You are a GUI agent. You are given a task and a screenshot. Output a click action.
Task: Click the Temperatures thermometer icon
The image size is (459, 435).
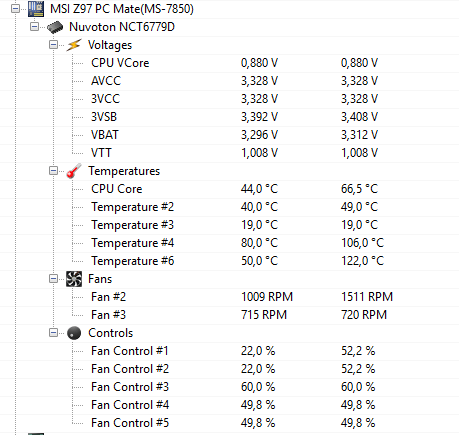click(x=74, y=171)
